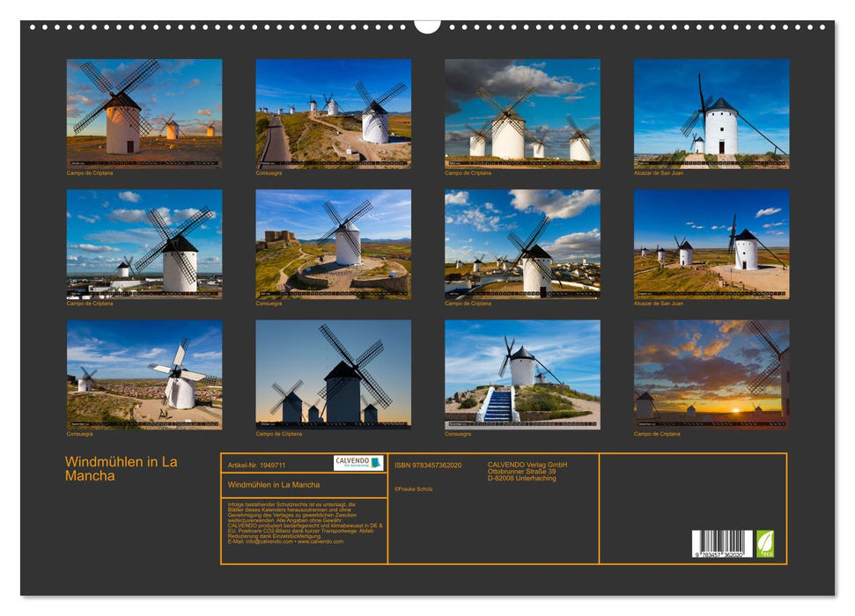This screenshot has width=855, height=616.
Task: Select the ©Frauke Scholz credit line
Action: [x=414, y=488]
